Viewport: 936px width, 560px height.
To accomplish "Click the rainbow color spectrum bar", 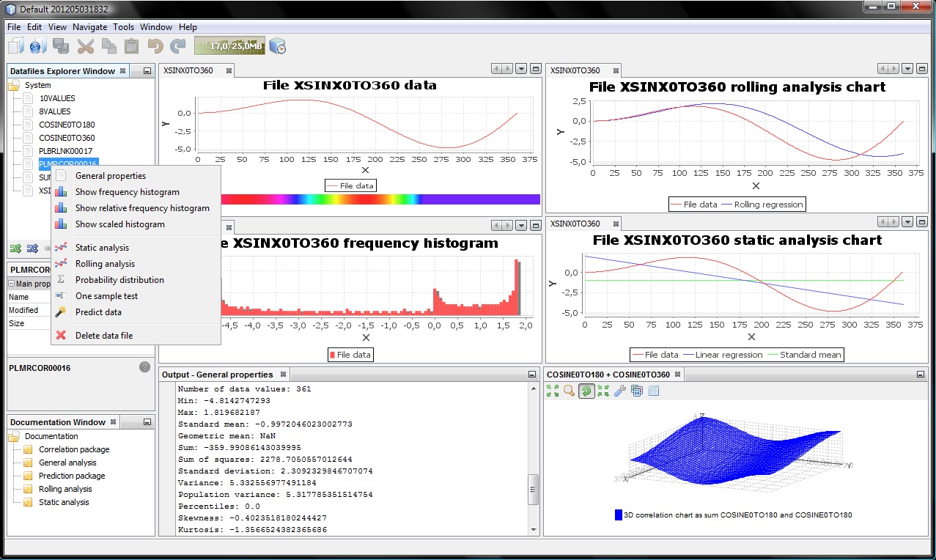I will (380, 199).
